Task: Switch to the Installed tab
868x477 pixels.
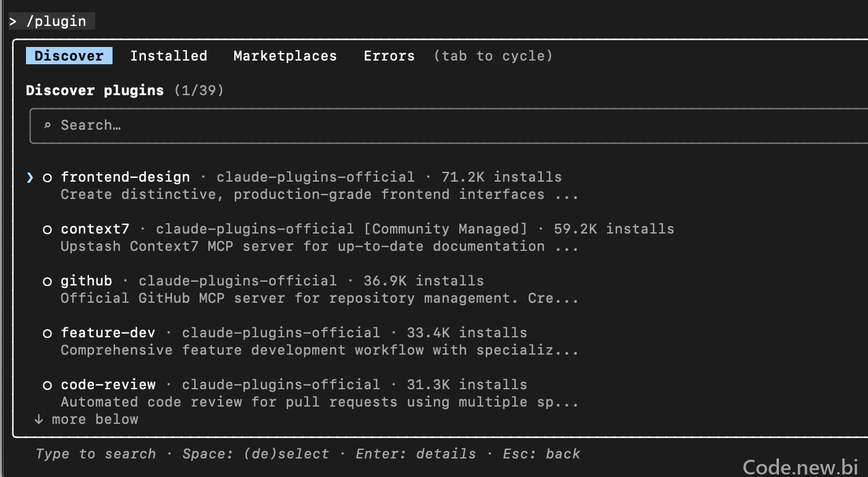Action: pyautogui.click(x=169, y=56)
